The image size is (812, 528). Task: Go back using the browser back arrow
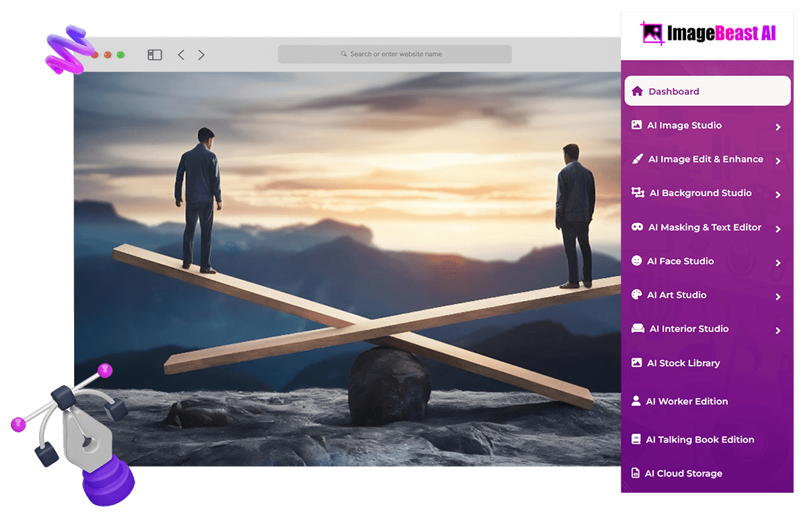tap(181, 55)
